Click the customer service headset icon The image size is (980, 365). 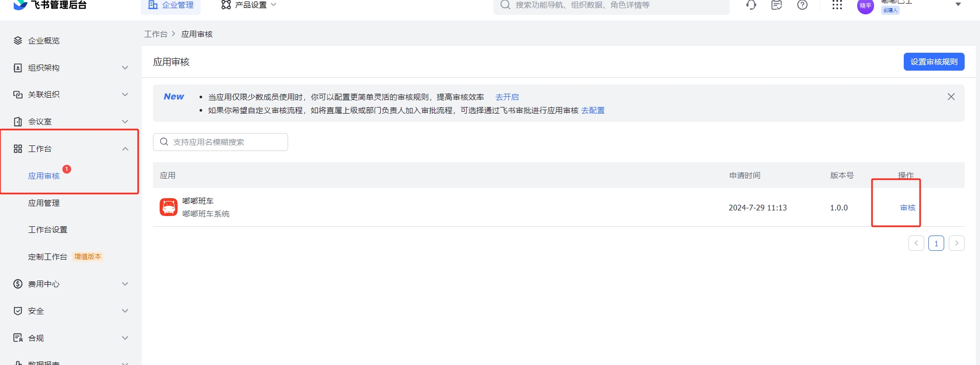tap(751, 5)
